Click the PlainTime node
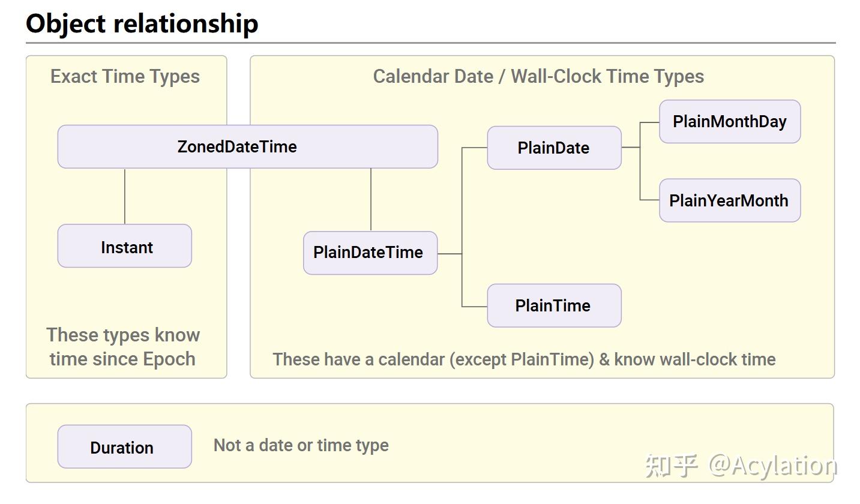The image size is (860, 504). point(554,305)
